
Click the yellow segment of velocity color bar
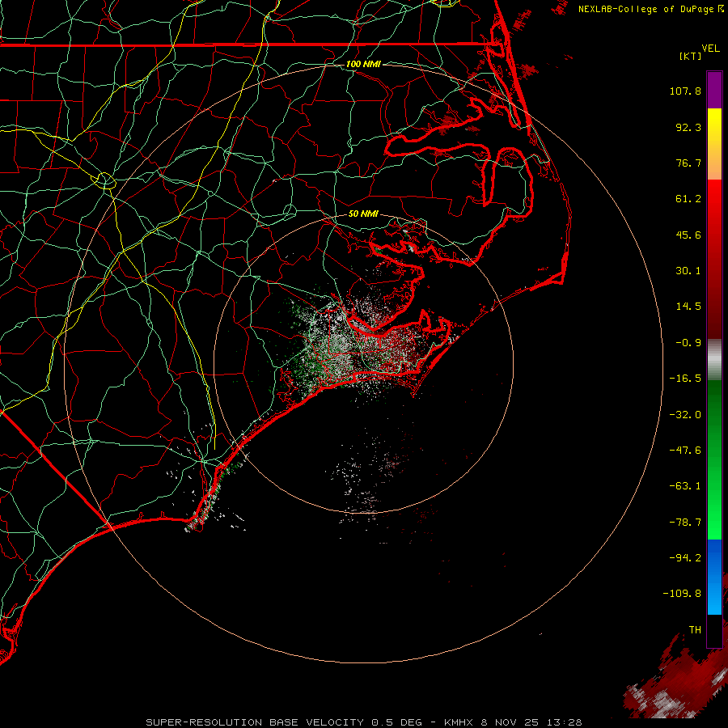pos(714,126)
